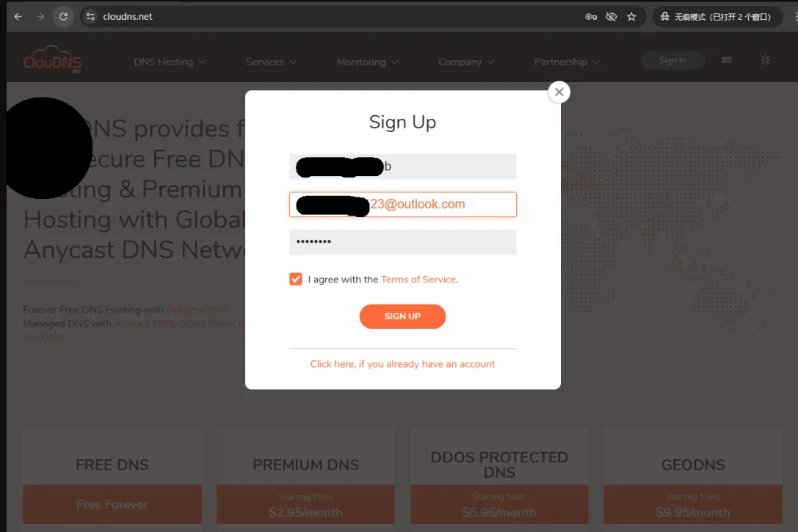The image size is (798, 532).
Task: Expand the Services dropdown
Action: click(271, 62)
